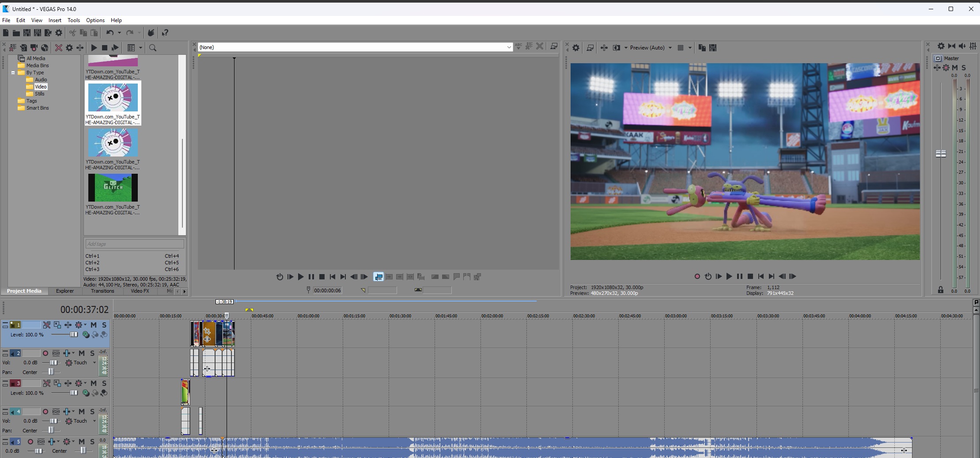Create a new project with the New icon
The width and height of the screenshot is (980, 458).
(6, 33)
